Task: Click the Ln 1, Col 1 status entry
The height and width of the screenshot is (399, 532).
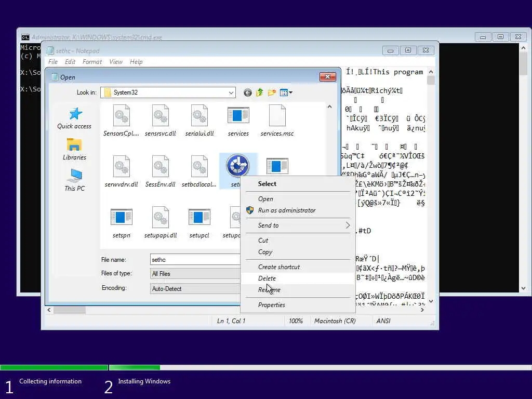Action: [x=231, y=321]
